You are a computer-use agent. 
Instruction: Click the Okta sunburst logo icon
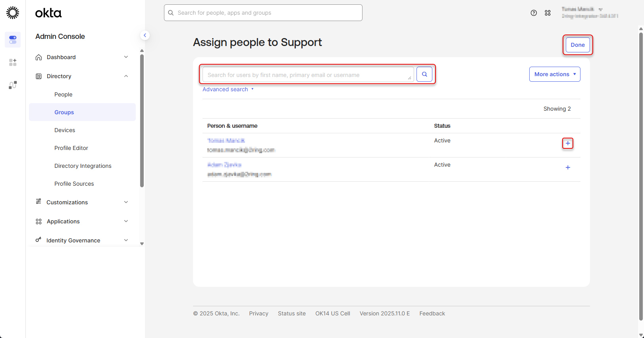(13, 13)
